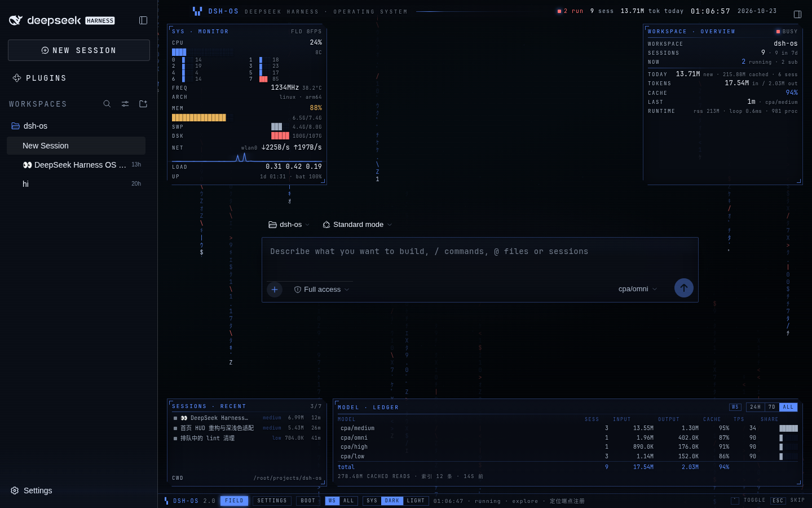The image size is (812, 508).
Task: Click the eyes emoji on DeepSeek Harness session
Action: (x=27, y=165)
